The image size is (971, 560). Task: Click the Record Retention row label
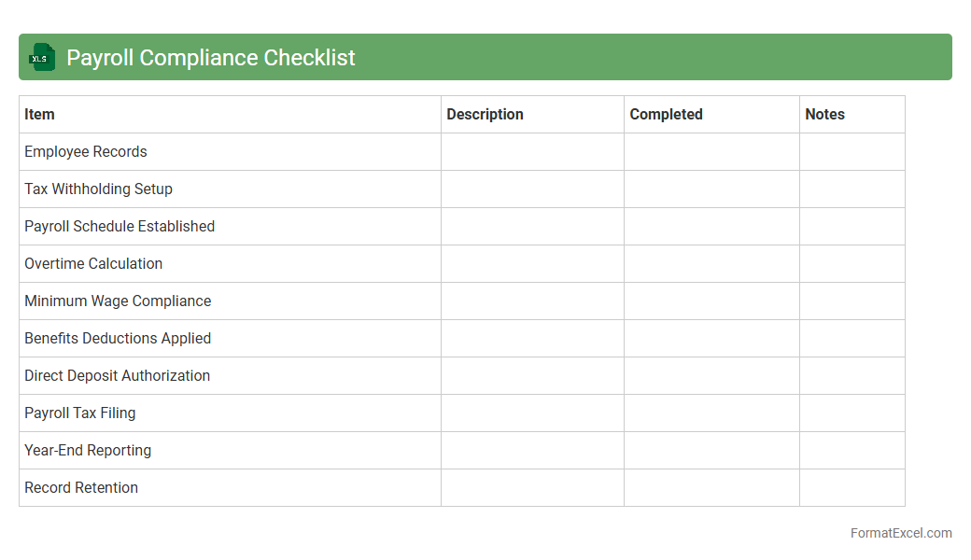pyautogui.click(x=81, y=488)
